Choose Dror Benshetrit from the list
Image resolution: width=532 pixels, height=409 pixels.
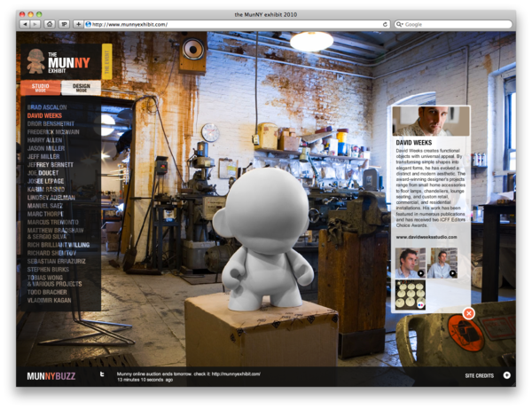pos(51,124)
